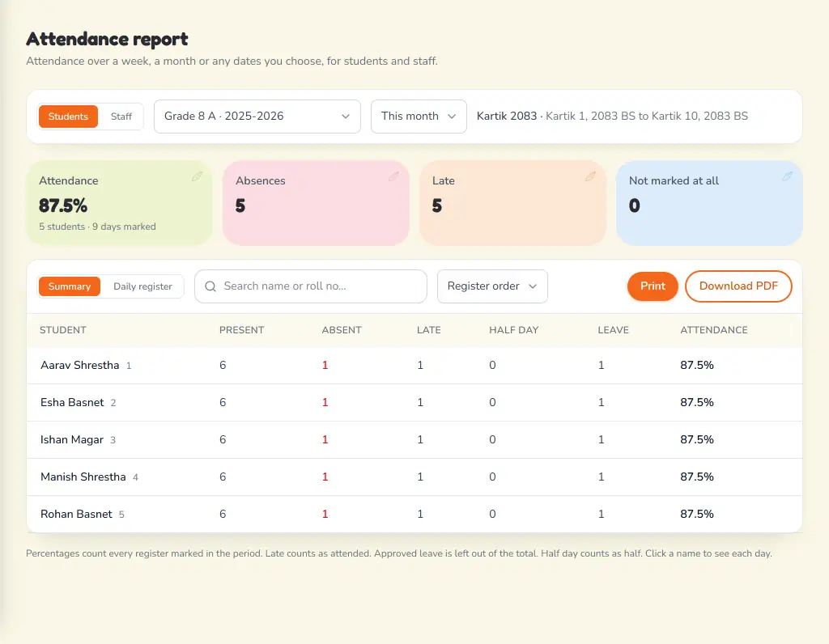Image resolution: width=829 pixels, height=644 pixels.
Task: Switch to the Staff view
Action: [121, 117]
